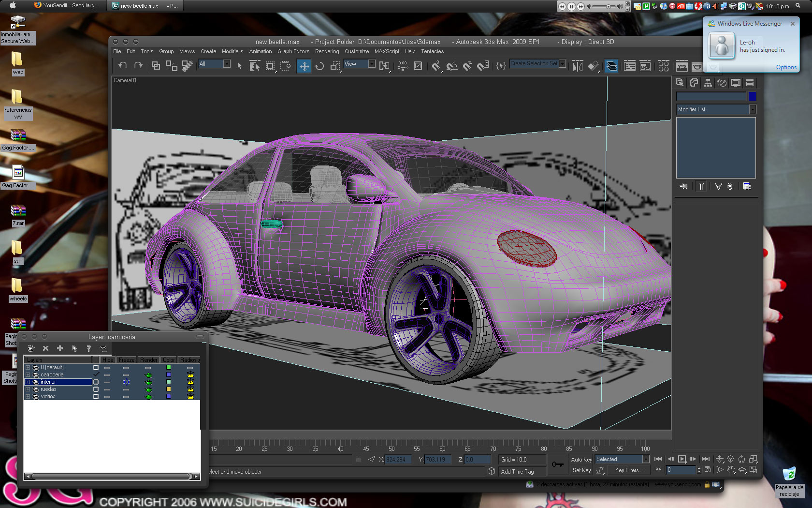Unfreeze the interior layer
Screen dimensions: 812x508
(x=126, y=382)
